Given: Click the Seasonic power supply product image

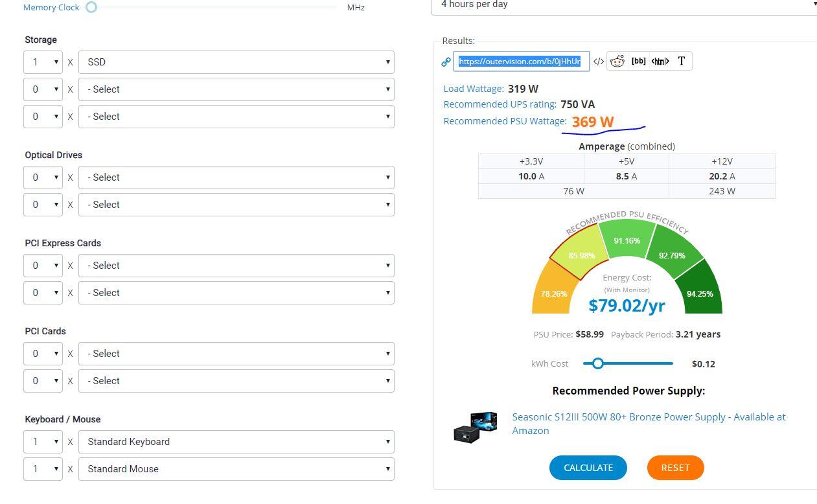Looking at the screenshot, I should 475,426.
